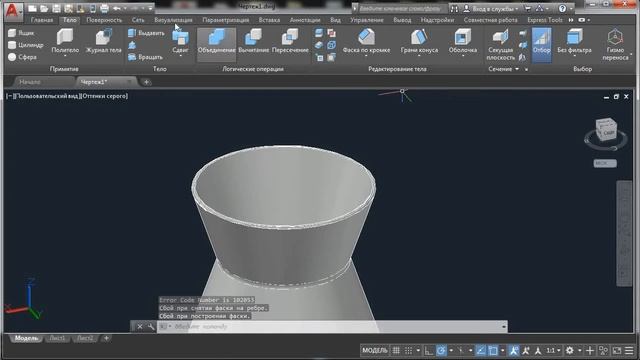
Task: Toggle snap mode dots icon in status bar
Action: [x=408, y=350]
